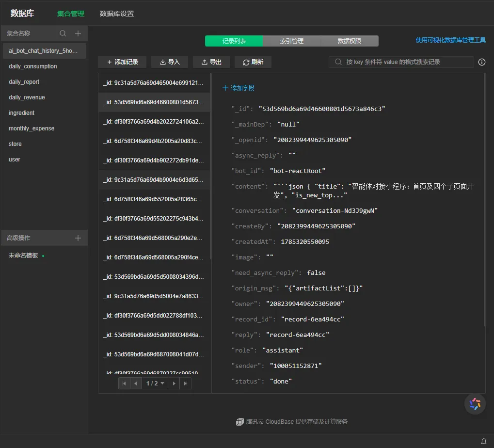This screenshot has height=448, width=494.
Task: Select the 记录列表 tab
Action: (234, 41)
